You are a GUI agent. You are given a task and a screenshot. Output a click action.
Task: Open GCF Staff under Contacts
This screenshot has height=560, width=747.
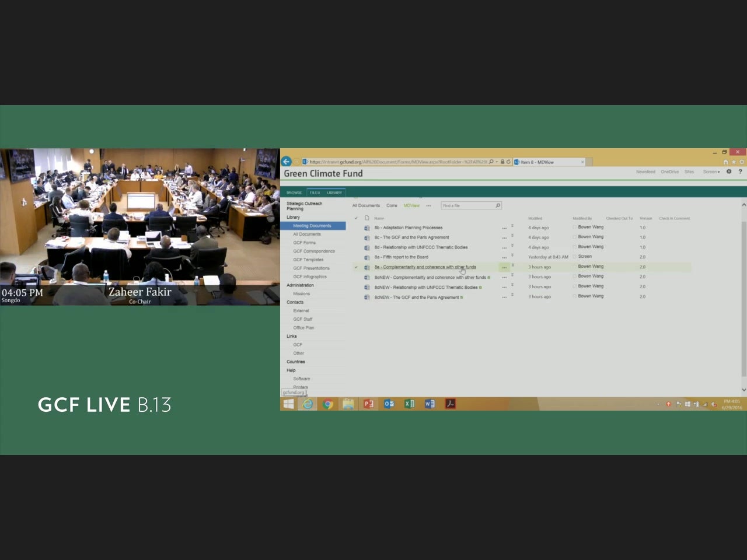click(x=303, y=319)
